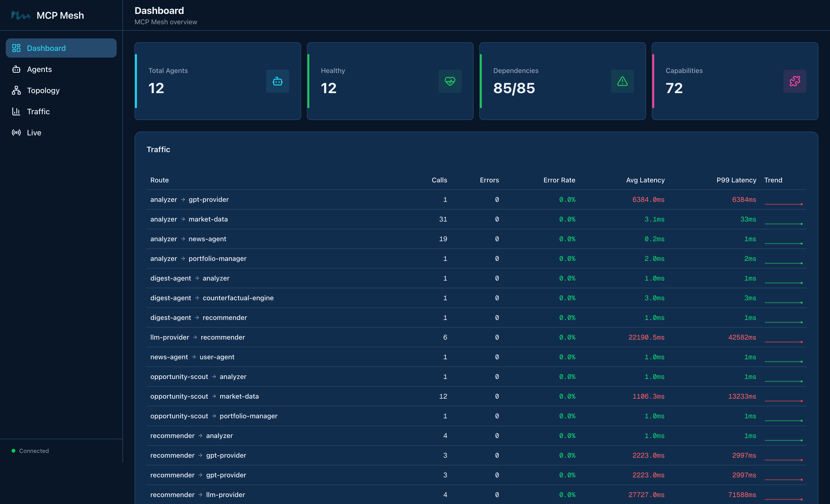Navigate to the Agents page
This screenshot has width=830, height=504.
(39, 69)
